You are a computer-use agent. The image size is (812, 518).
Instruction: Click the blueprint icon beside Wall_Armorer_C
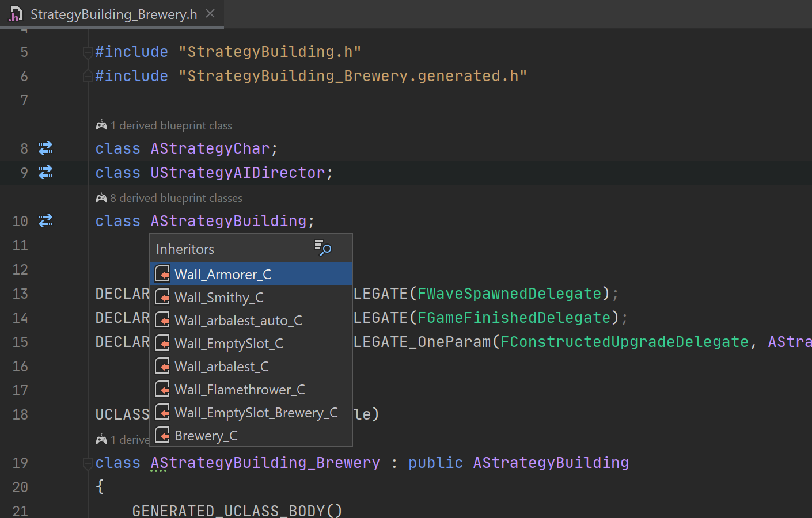pos(163,274)
